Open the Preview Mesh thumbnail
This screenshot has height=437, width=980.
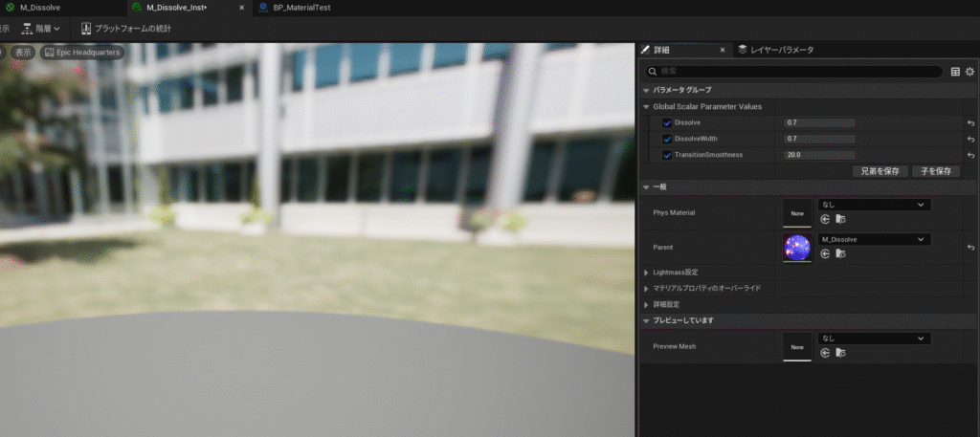797,346
